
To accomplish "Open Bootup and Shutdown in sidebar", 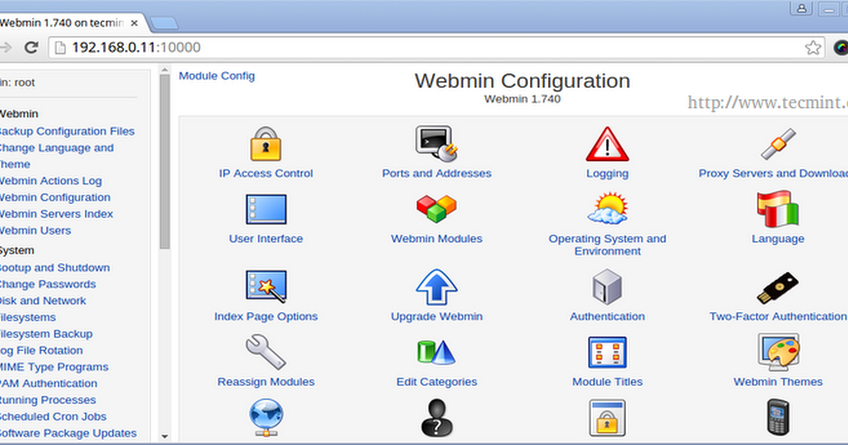I will point(55,268).
